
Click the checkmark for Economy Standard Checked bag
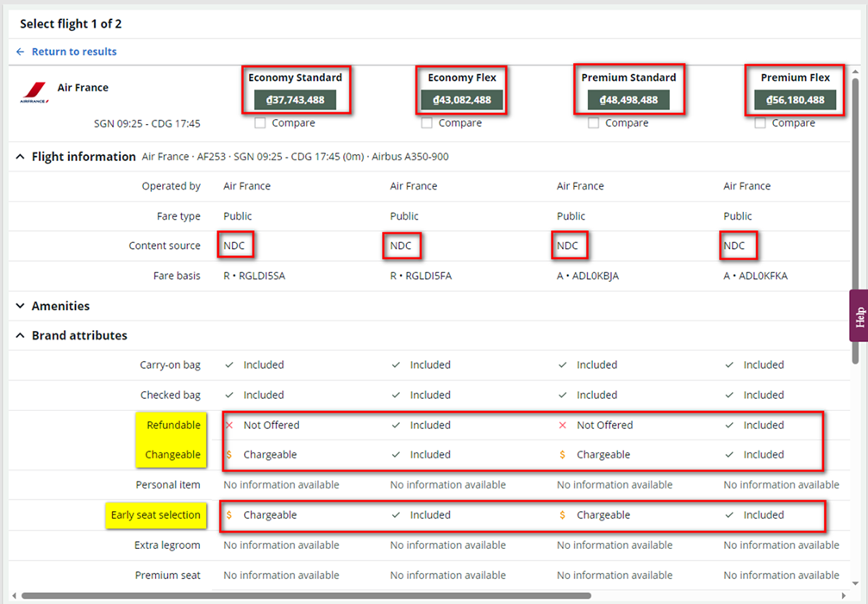coord(229,395)
